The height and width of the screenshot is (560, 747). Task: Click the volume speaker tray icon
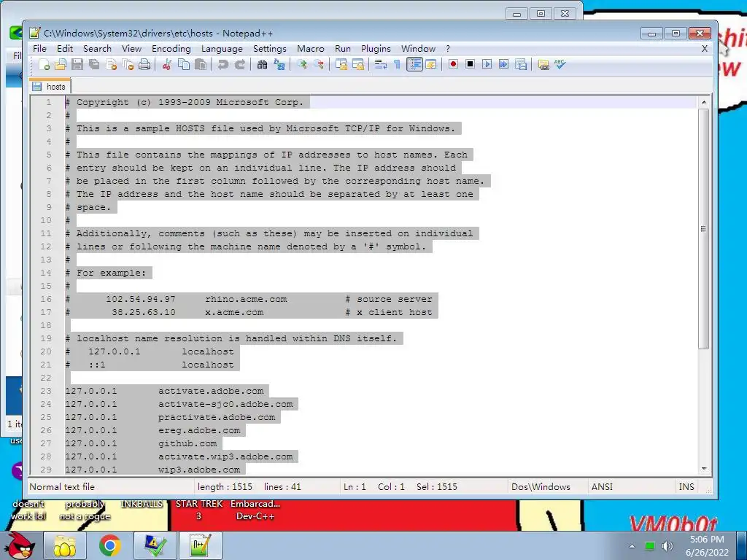667,546
